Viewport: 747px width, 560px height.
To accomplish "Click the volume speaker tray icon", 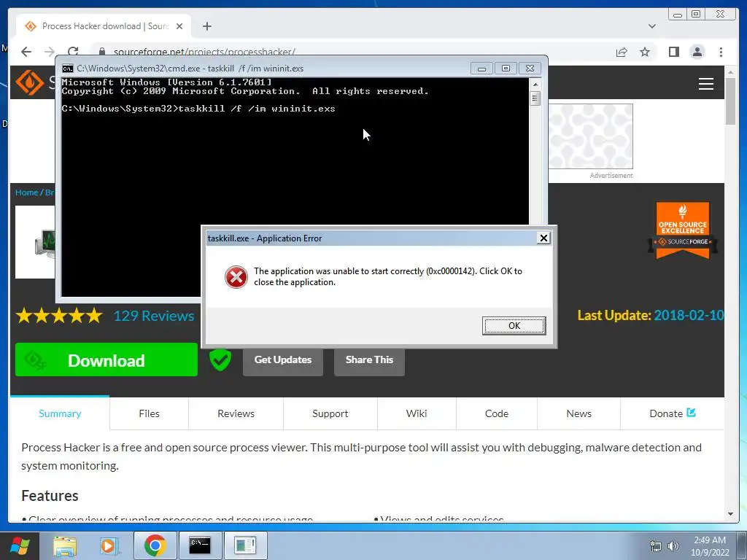I will (x=673, y=546).
